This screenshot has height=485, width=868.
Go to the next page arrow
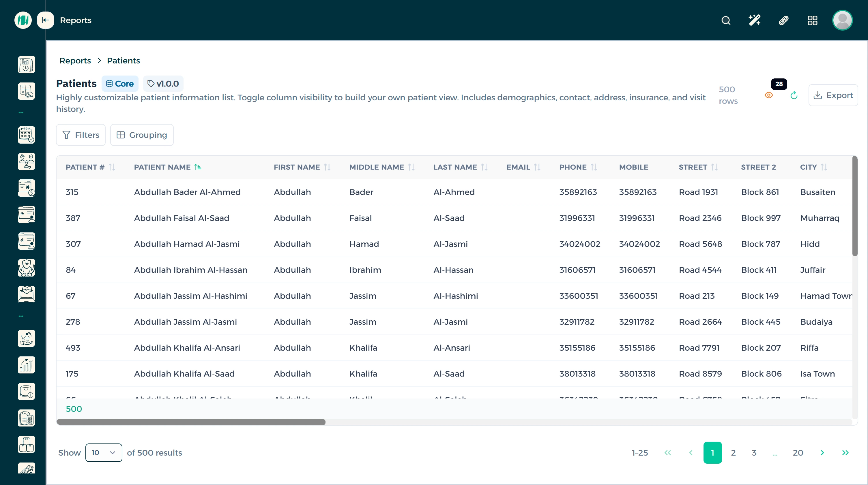pyautogui.click(x=822, y=453)
